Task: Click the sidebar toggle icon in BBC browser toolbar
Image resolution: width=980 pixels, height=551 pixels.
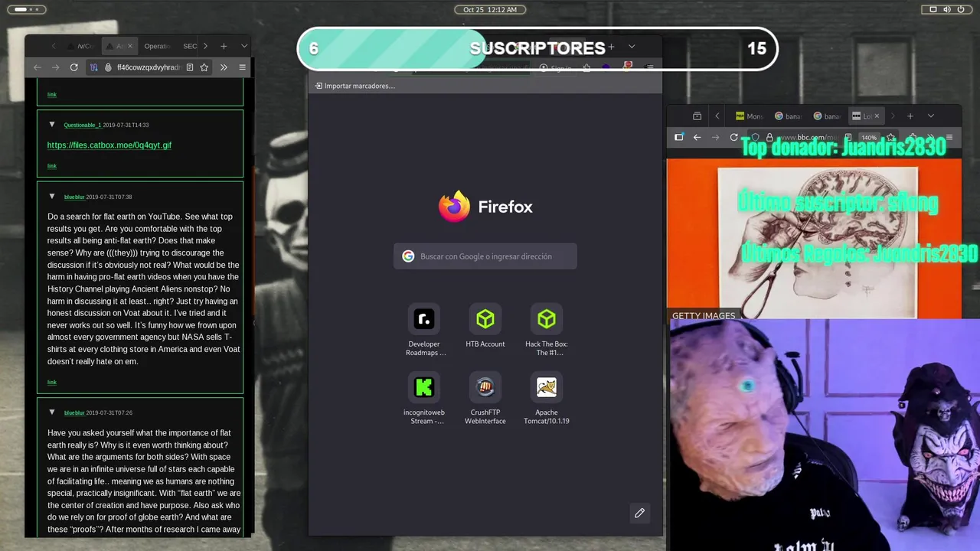Action: click(678, 138)
